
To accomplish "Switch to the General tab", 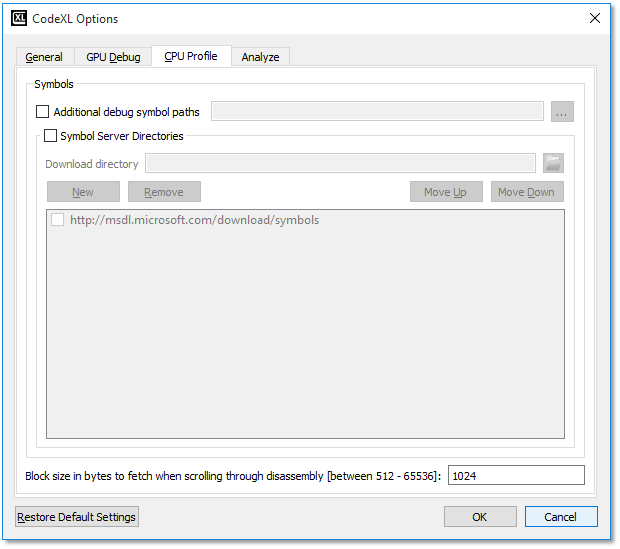I will 44,57.
